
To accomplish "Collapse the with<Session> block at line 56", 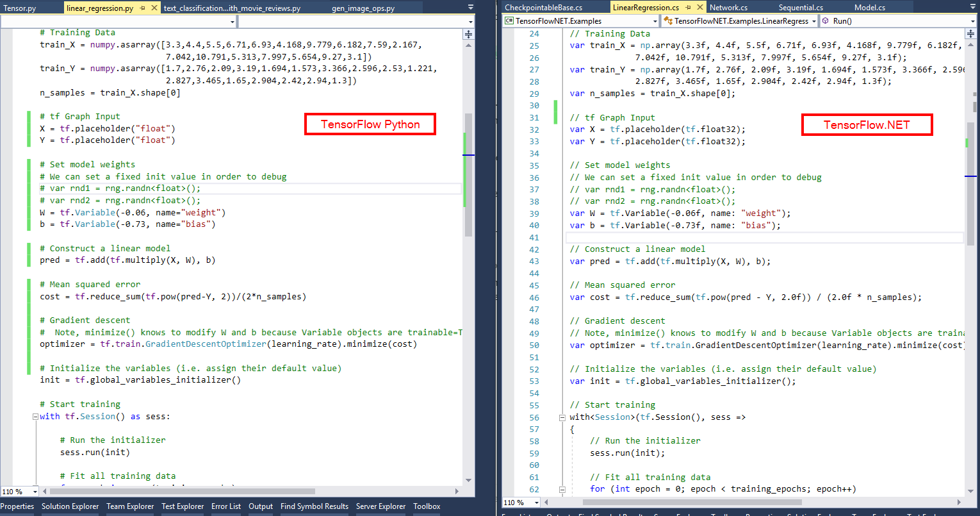I will point(562,417).
